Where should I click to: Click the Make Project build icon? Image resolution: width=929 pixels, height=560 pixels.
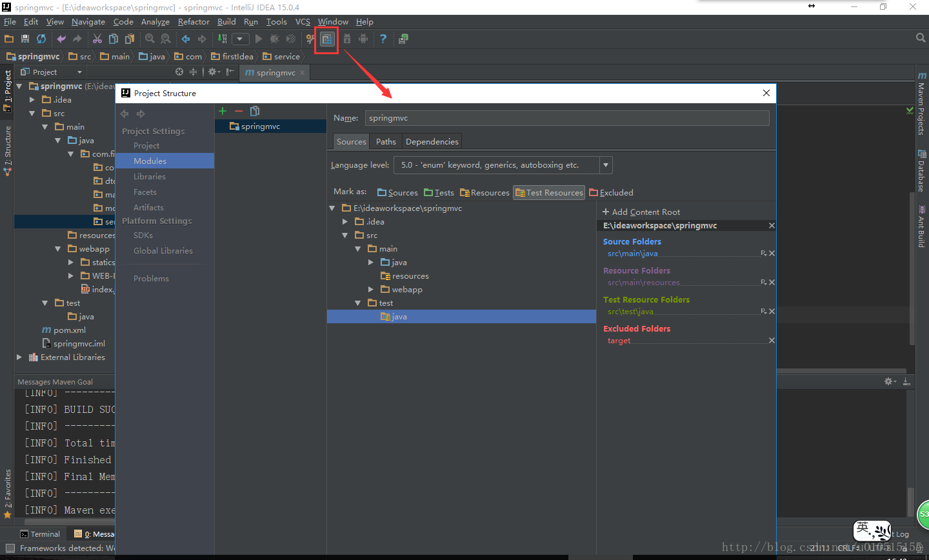(x=223, y=39)
